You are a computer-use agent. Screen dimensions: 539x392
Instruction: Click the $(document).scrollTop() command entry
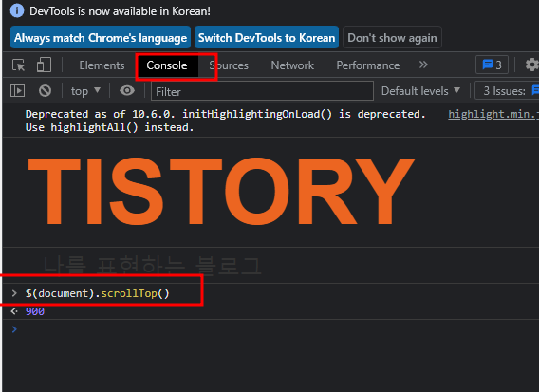[x=98, y=293]
